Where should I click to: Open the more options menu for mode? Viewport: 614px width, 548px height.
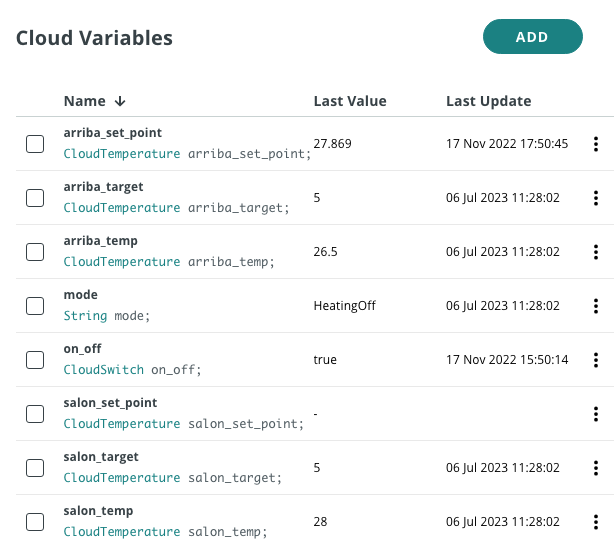(596, 306)
